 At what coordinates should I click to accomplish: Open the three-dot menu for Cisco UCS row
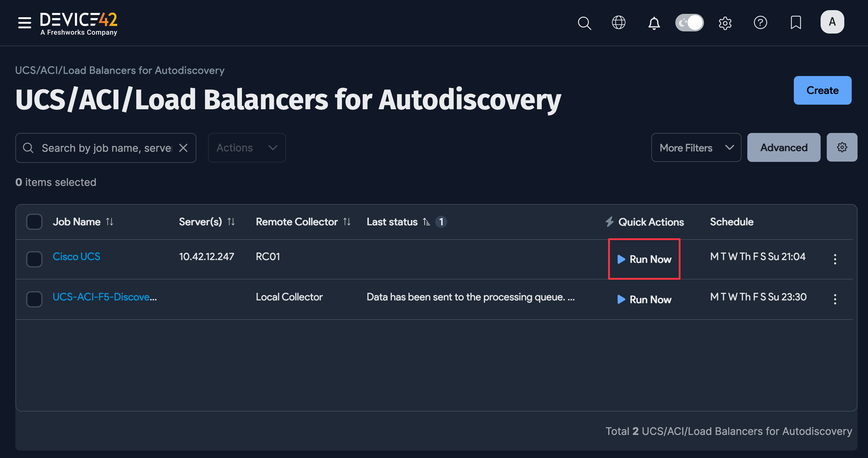tap(835, 259)
